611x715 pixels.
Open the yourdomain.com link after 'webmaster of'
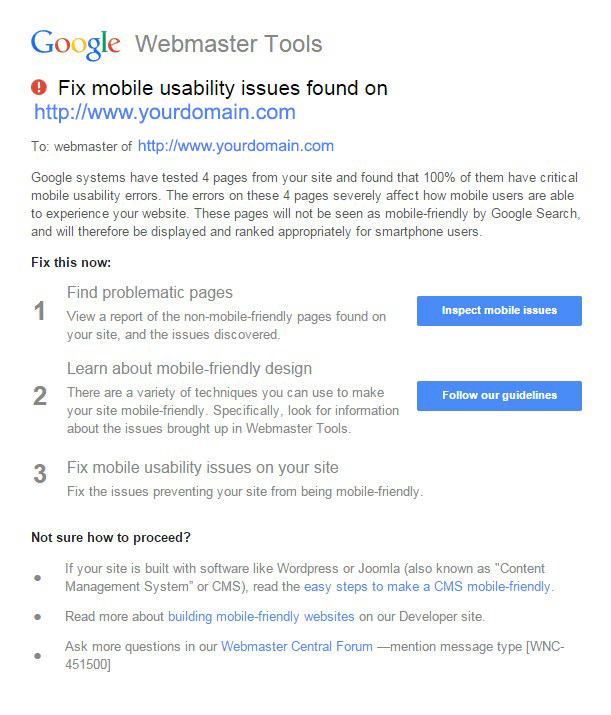click(x=236, y=146)
